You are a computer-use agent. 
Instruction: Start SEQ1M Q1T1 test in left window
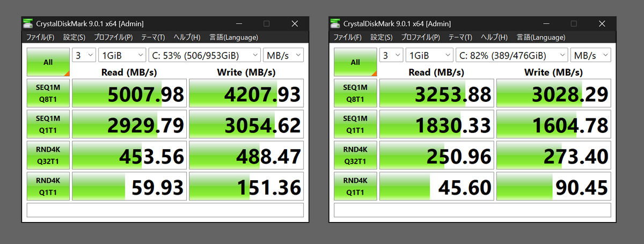(48, 125)
